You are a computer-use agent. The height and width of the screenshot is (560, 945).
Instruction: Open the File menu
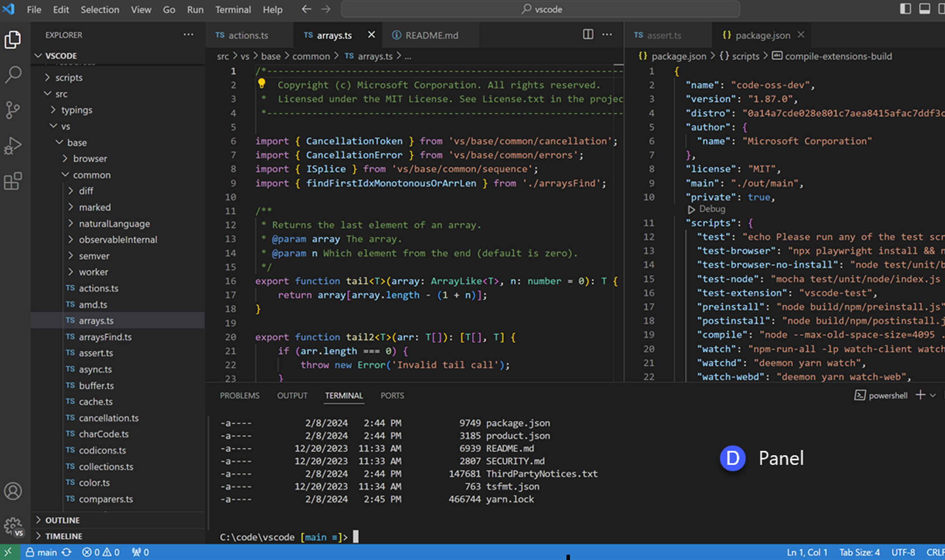pyautogui.click(x=34, y=9)
